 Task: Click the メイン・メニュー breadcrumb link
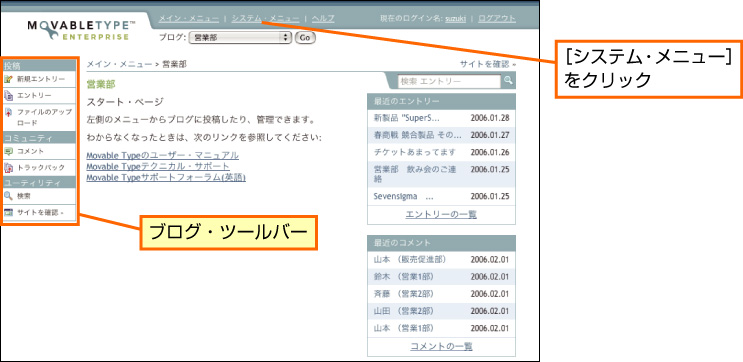pos(119,64)
